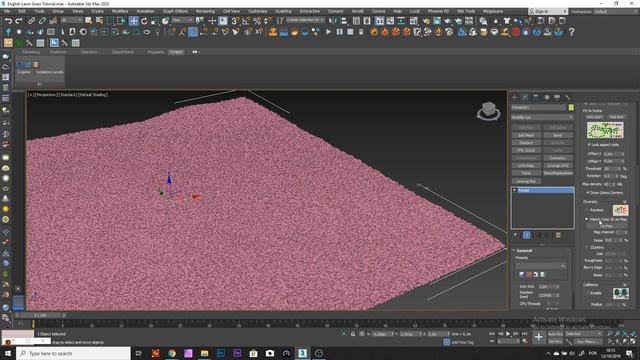Viewport: 640px width, 360px height.
Task: Select the Random diversity radio button
Action: [x=587, y=210]
